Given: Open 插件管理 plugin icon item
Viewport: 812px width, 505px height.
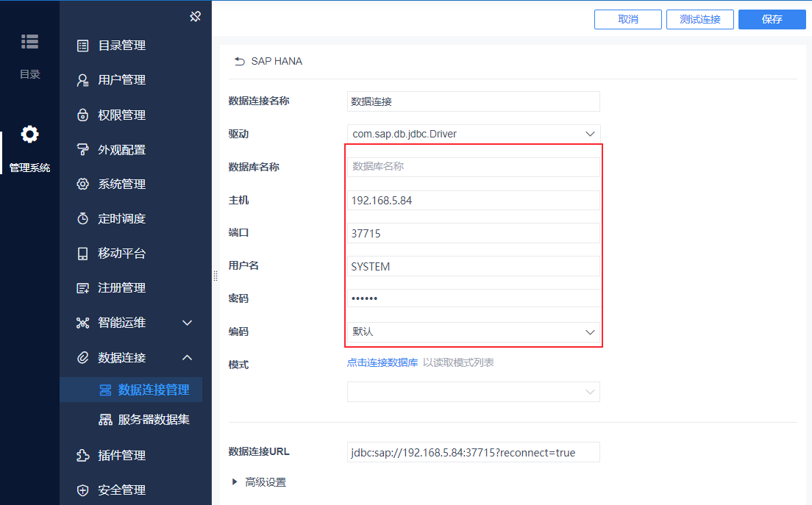Looking at the screenshot, I should (x=111, y=455).
